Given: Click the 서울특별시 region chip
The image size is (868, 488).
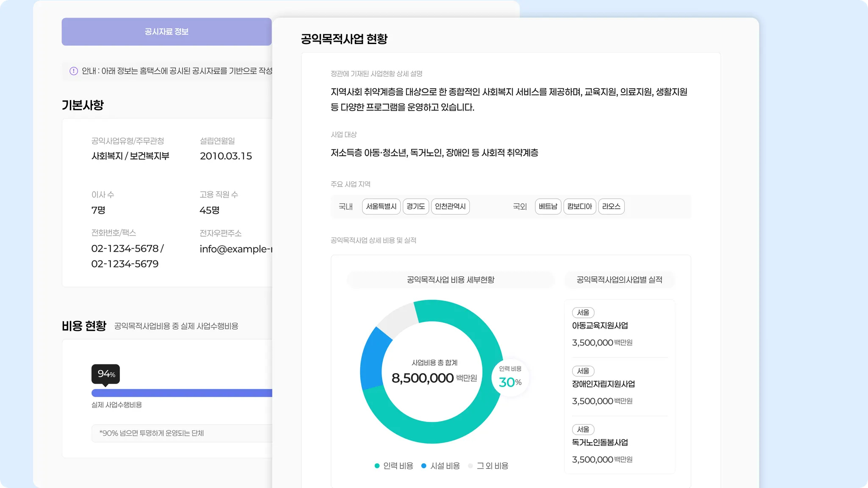Looking at the screenshot, I should [x=381, y=207].
